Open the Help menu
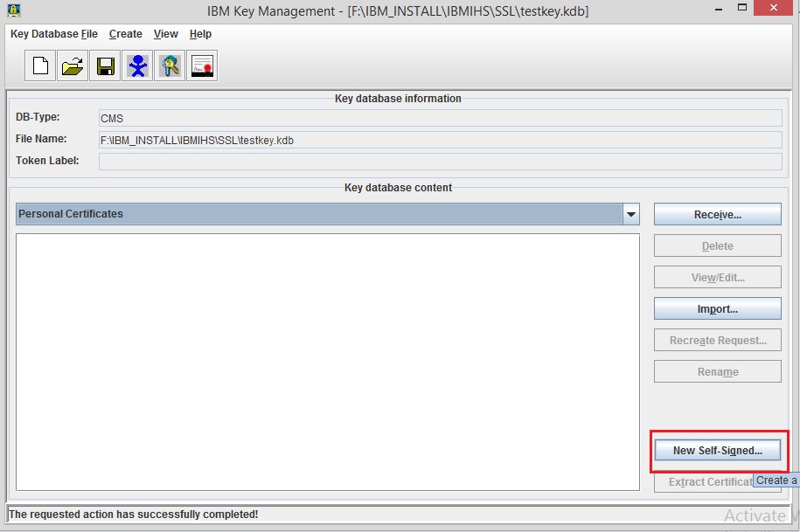The height and width of the screenshot is (532, 800). (200, 34)
